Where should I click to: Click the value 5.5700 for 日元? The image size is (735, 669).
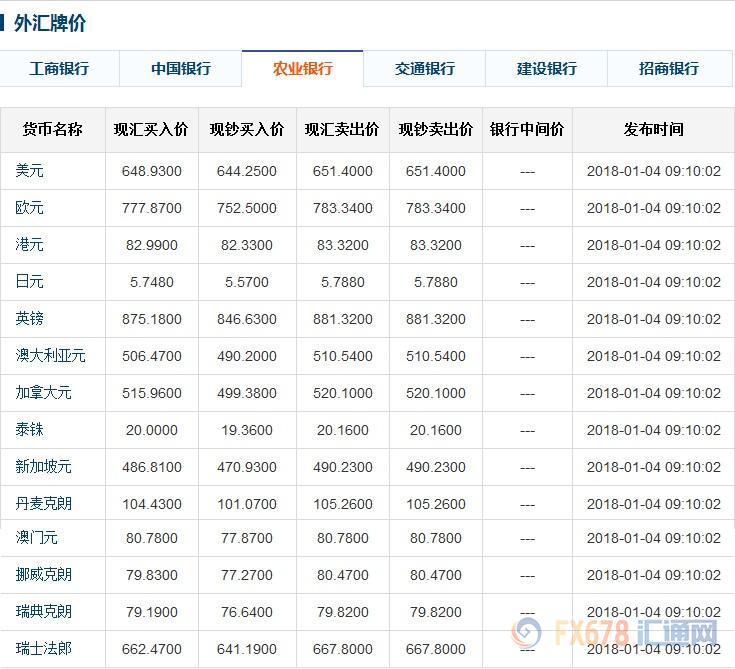click(x=247, y=282)
